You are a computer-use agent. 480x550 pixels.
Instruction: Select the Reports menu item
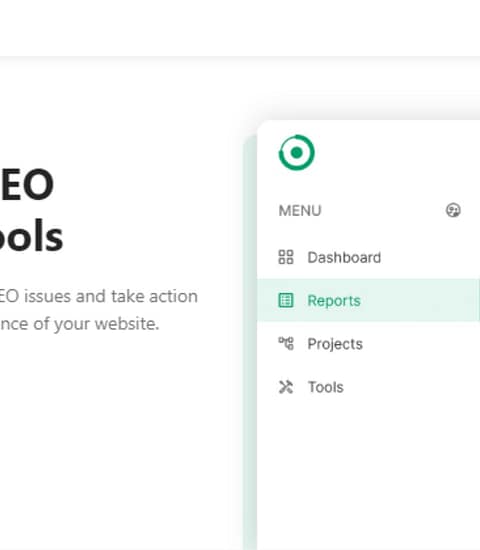pyautogui.click(x=368, y=300)
